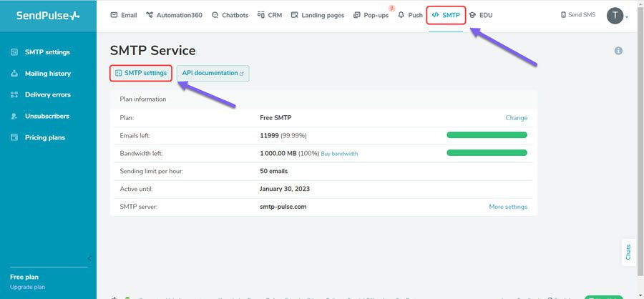Click the Pop-ups beta notification badge
Screen dimensions: 644x299
391,8
